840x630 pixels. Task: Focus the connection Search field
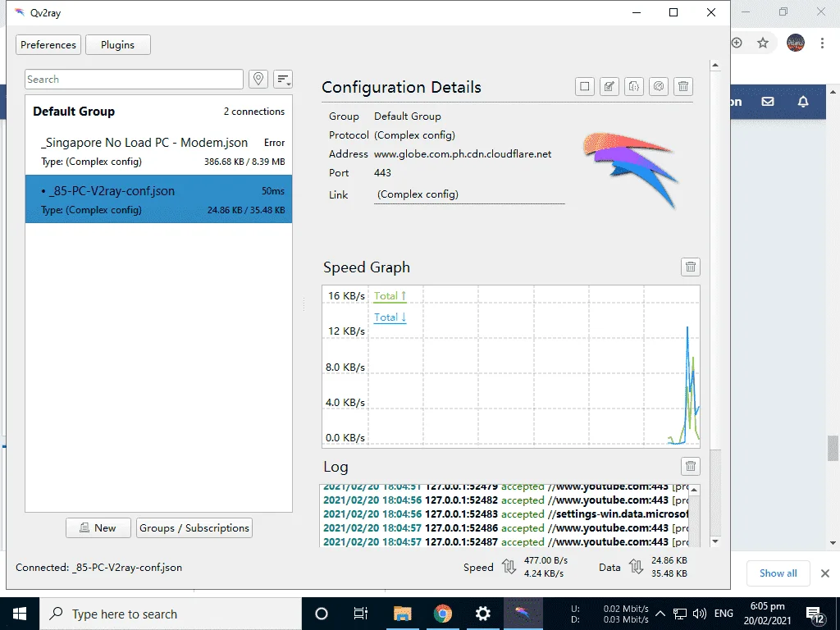point(134,80)
